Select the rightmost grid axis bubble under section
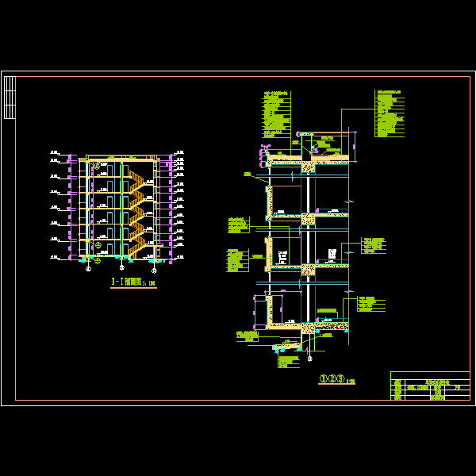Screen dimensions: 476x476 [x=154, y=271]
